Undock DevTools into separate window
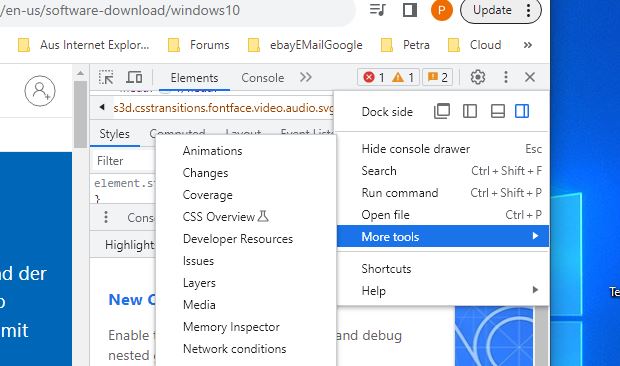The width and height of the screenshot is (620, 366). (x=442, y=111)
